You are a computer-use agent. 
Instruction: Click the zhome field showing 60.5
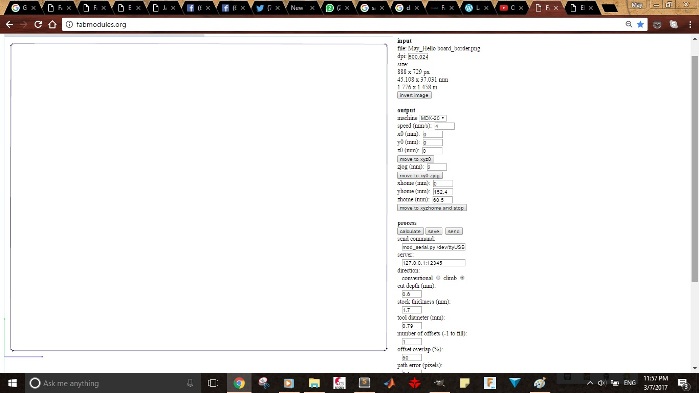[442, 200]
